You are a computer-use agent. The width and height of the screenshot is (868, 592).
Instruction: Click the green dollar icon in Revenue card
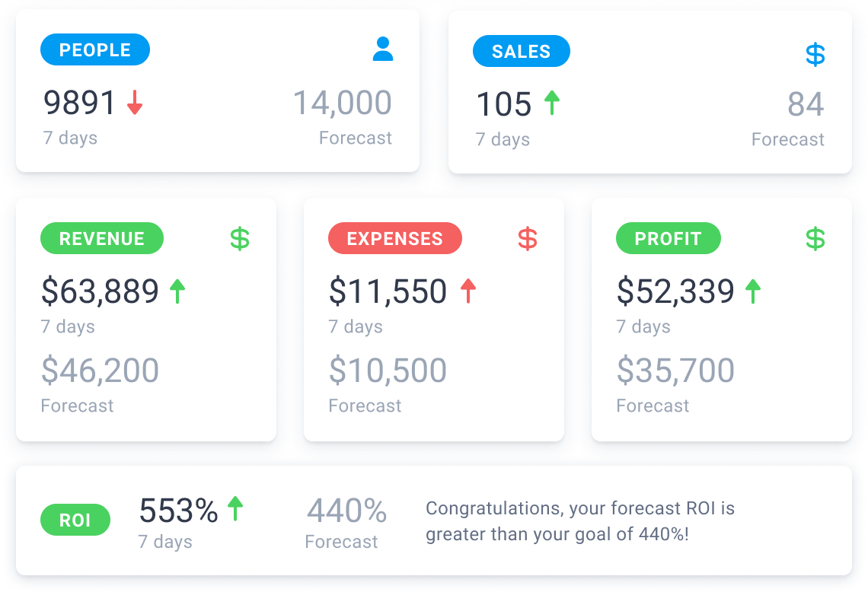click(240, 238)
